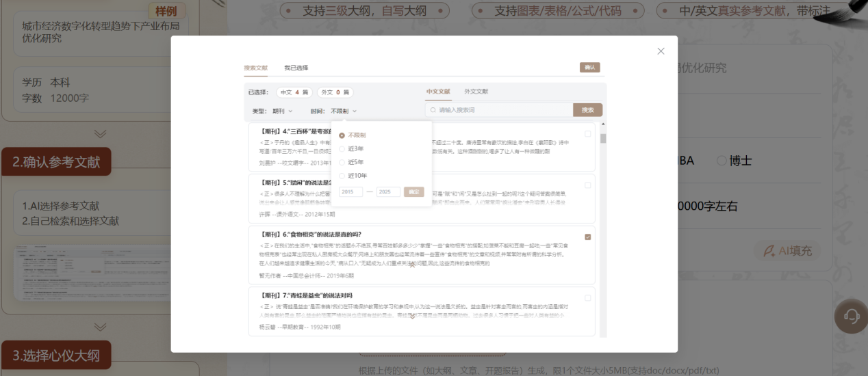The width and height of the screenshot is (868, 376).
Task: Click the start year field showing 2015
Action: tap(350, 192)
